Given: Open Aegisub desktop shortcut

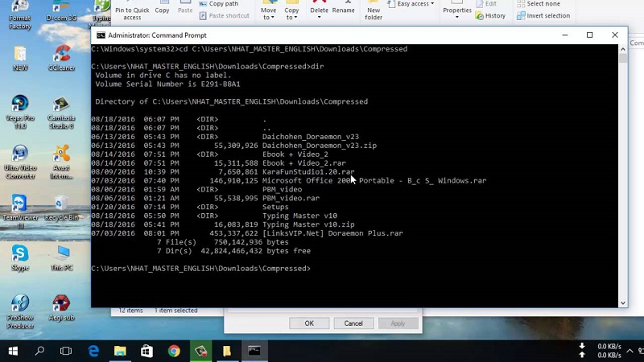Looking at the screenshot, I should click(x=61, y=308).
